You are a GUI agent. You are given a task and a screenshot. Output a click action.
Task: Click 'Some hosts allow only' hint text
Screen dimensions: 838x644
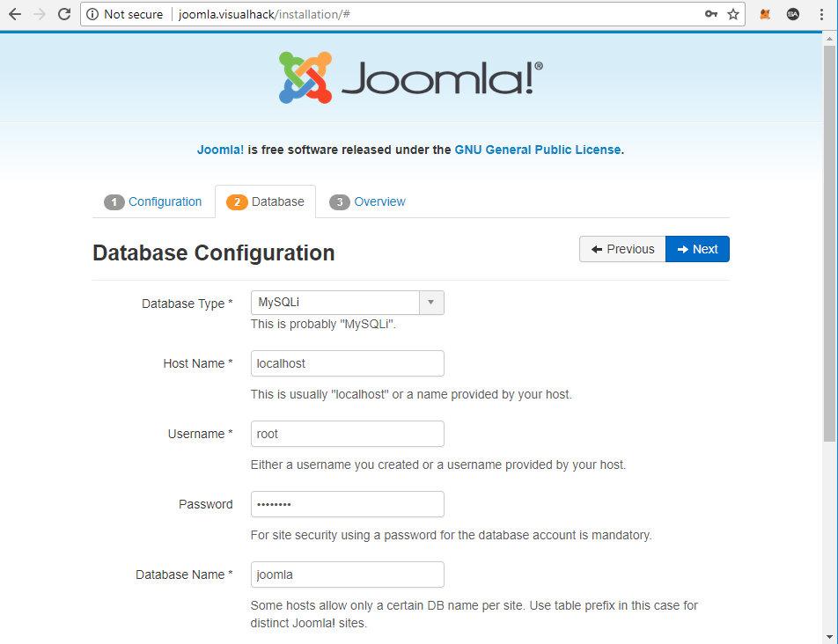pos(474,615)
